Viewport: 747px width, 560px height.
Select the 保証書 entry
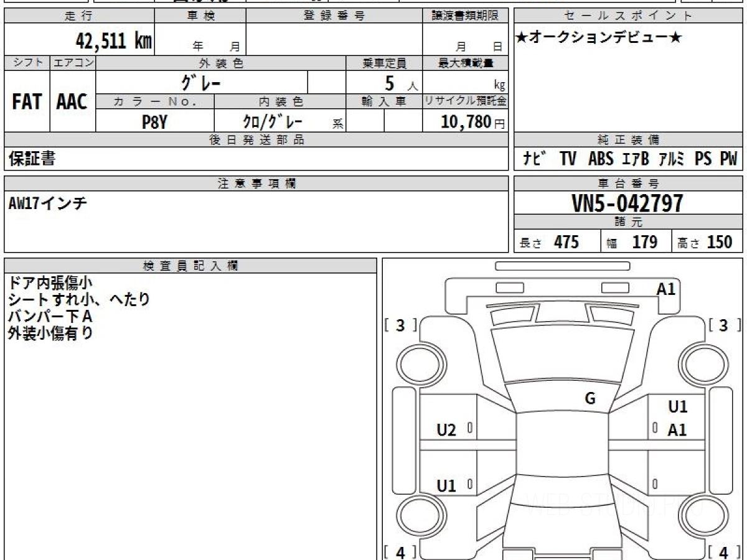click(32, 159)
